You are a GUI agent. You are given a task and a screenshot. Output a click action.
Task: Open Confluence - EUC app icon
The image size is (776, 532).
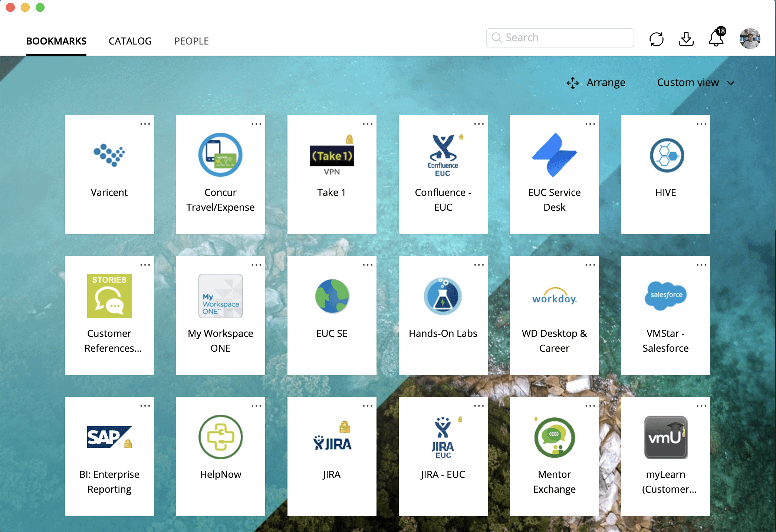(x=443, y=155)
